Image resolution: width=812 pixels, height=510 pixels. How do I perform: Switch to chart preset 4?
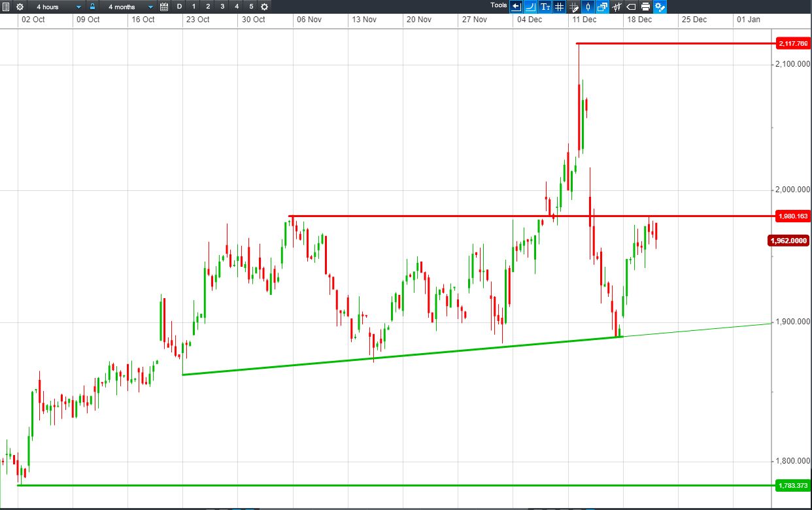click(x=237, y=7)
